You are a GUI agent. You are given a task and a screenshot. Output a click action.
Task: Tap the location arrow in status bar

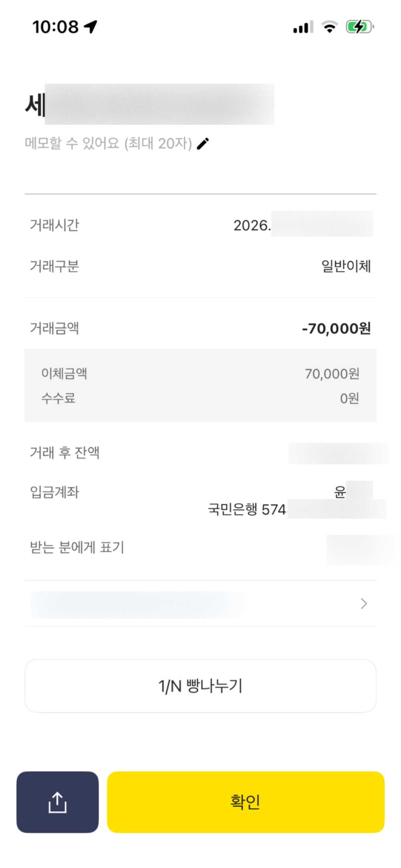pyautogui.click(x=91, y=27)
